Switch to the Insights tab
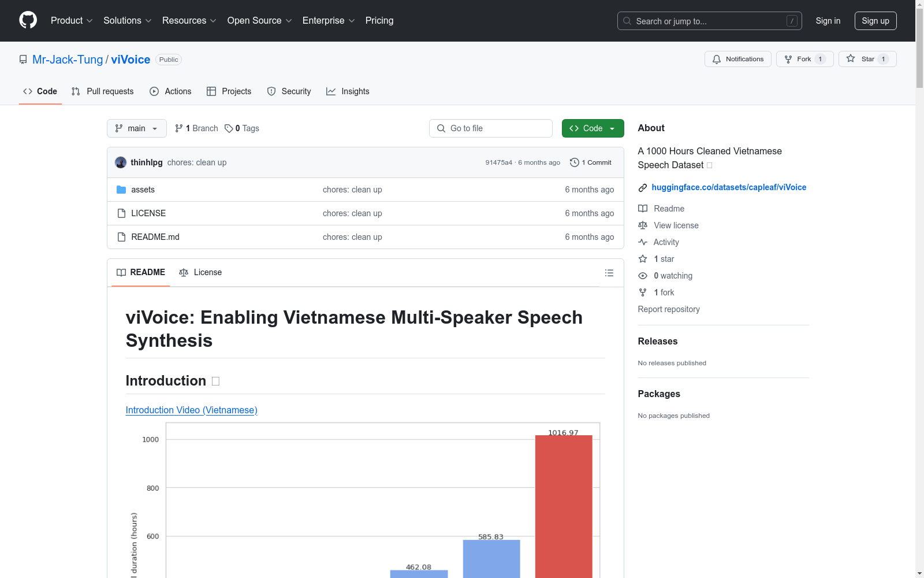The height and width of the screenshot is (578, 924). point(348,91)
